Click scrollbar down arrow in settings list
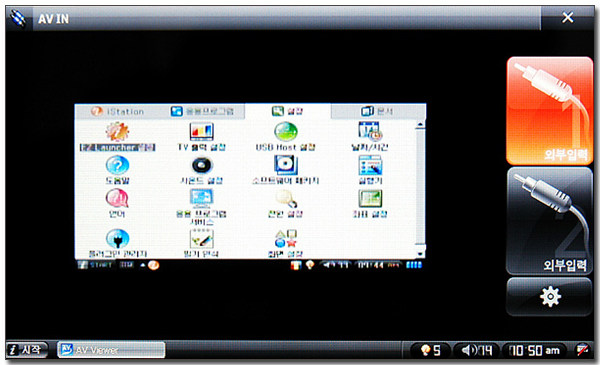600x365 pixels. (420, 254)
